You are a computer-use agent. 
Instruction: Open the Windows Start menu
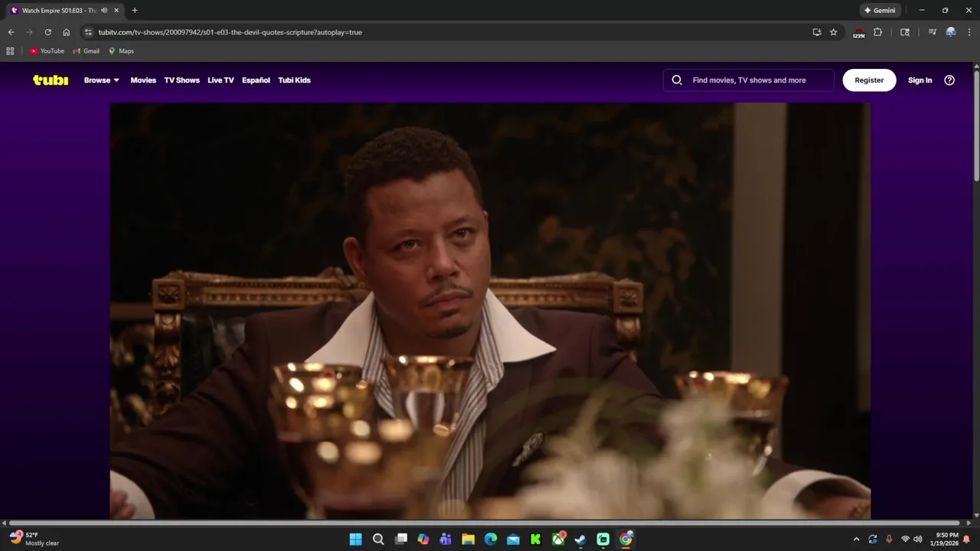(356, 539)
